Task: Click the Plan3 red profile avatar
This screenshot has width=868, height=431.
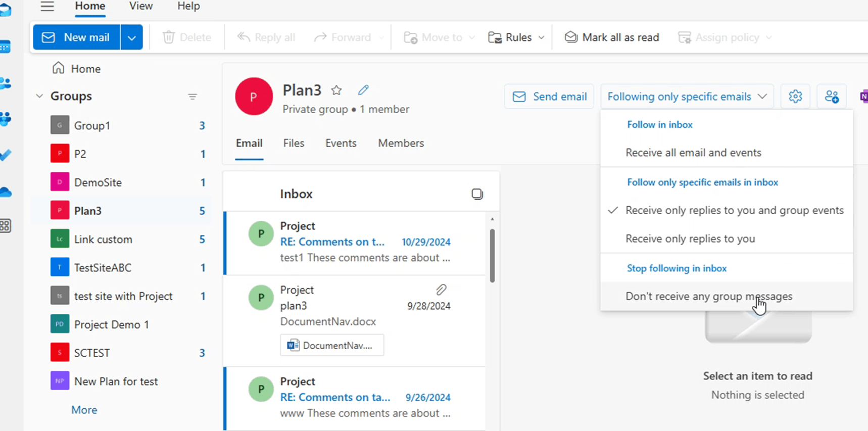Action: pos(254,97)
